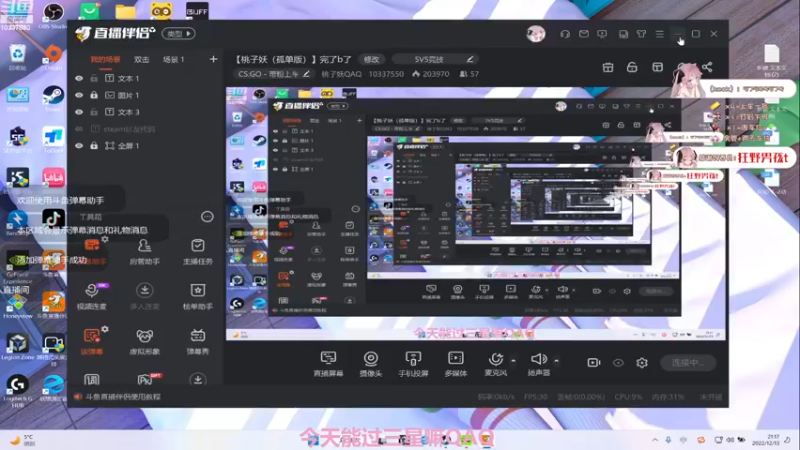Edit the CS:GO category selector

274,74
